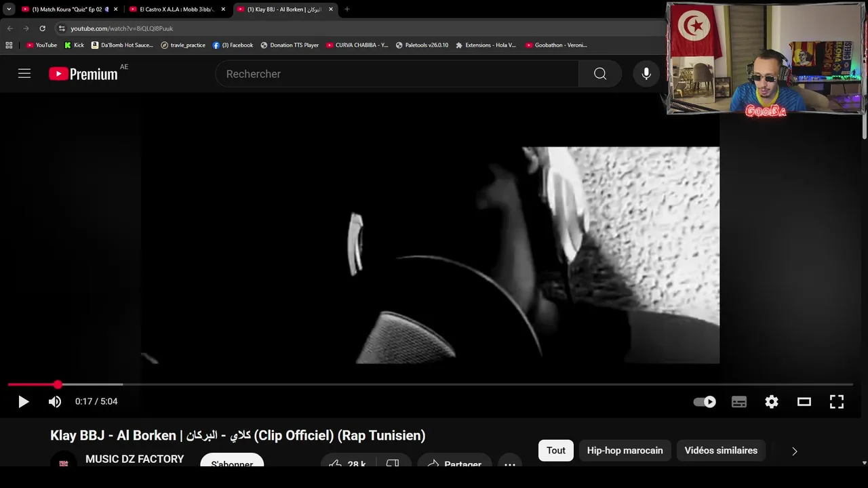Open Da'Bomb Hot Sauce bookmark
Screen dimensions: 868x488
(122, 45)
